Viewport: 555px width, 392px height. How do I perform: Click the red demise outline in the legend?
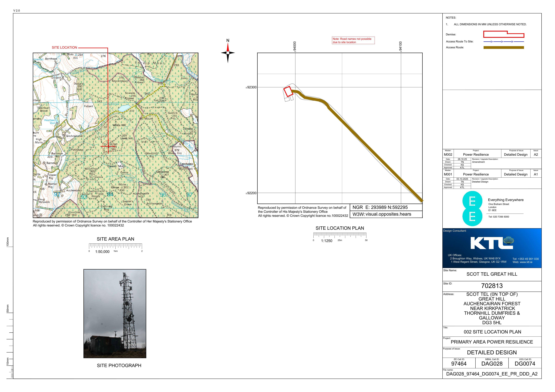[x=504, y=34]
